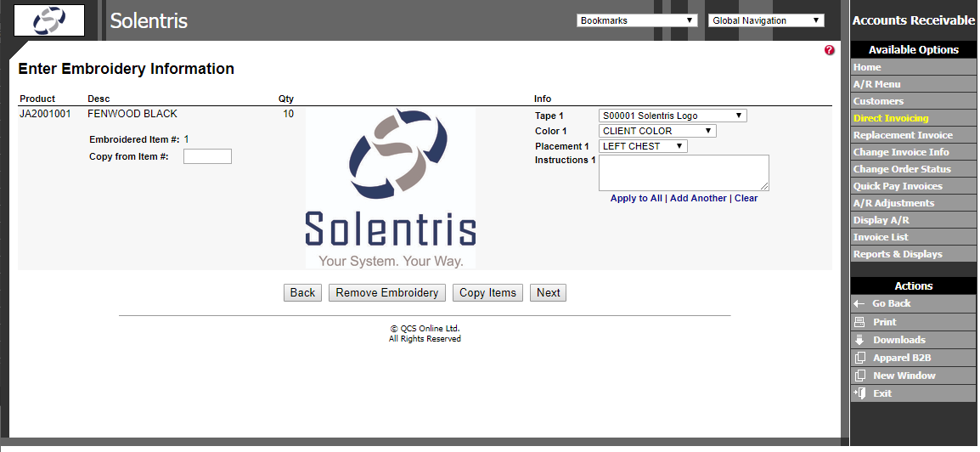Image resolution: width=980 pixels, height=452 pixels.
Task: Click the Apparel B2B window icon
Action: click(x=860, y=358)
